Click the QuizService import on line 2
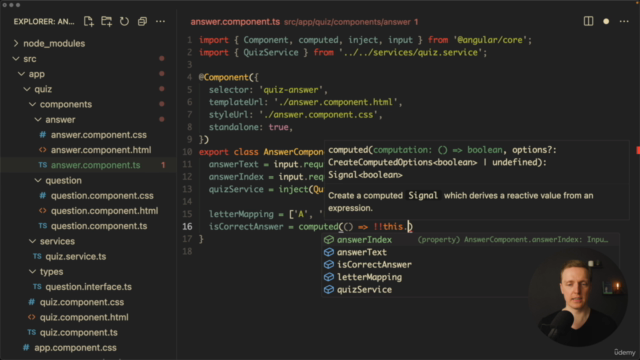Screen dimensions: 640x360 pyautogui.click(x=271, y=53)
